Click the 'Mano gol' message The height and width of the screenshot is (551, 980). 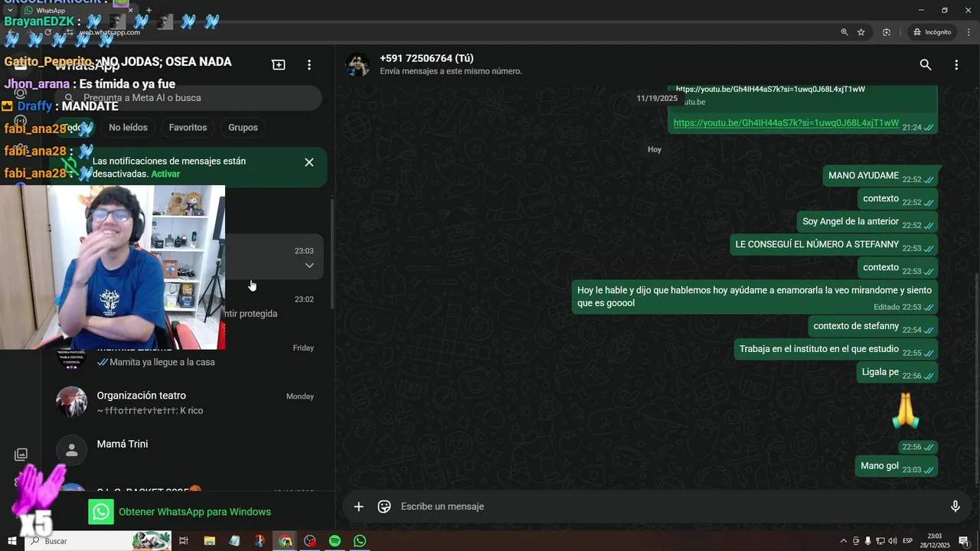click(x=896, y=466)
